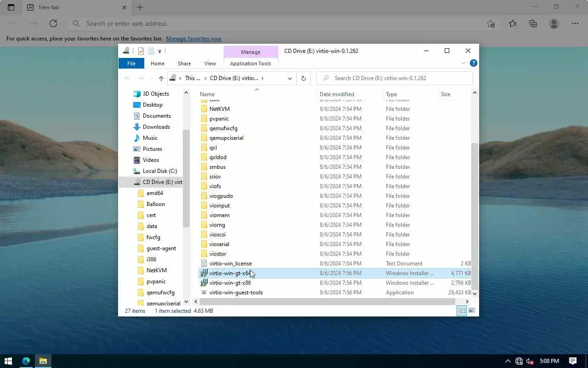Switch to the Home ribbon tab
This screenshot has width=588, height=368.
[x=158, y=63]
